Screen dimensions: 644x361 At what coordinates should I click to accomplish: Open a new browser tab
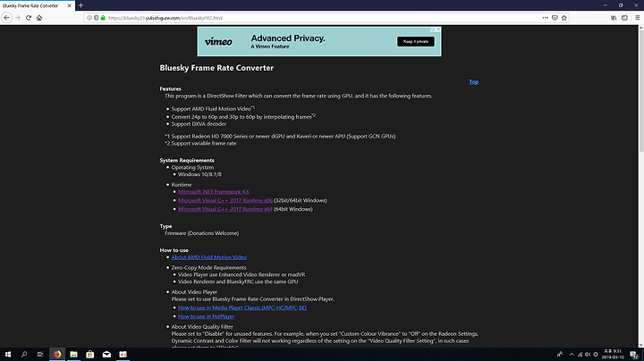80,5
